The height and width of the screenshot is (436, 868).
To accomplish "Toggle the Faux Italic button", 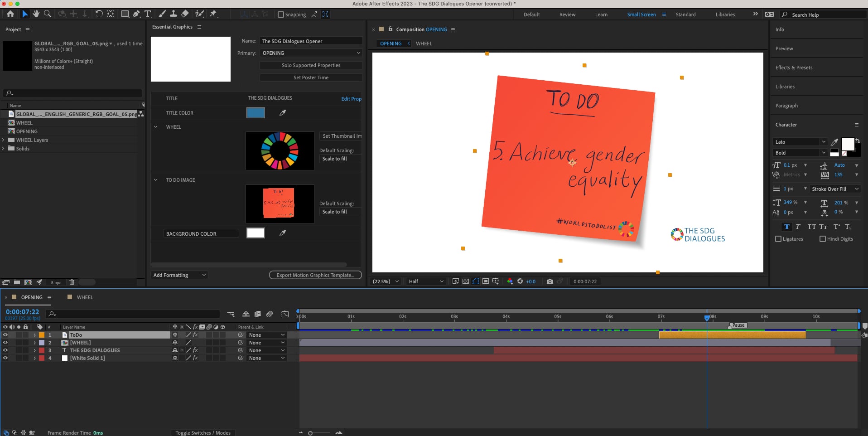I will click(798, 227).
